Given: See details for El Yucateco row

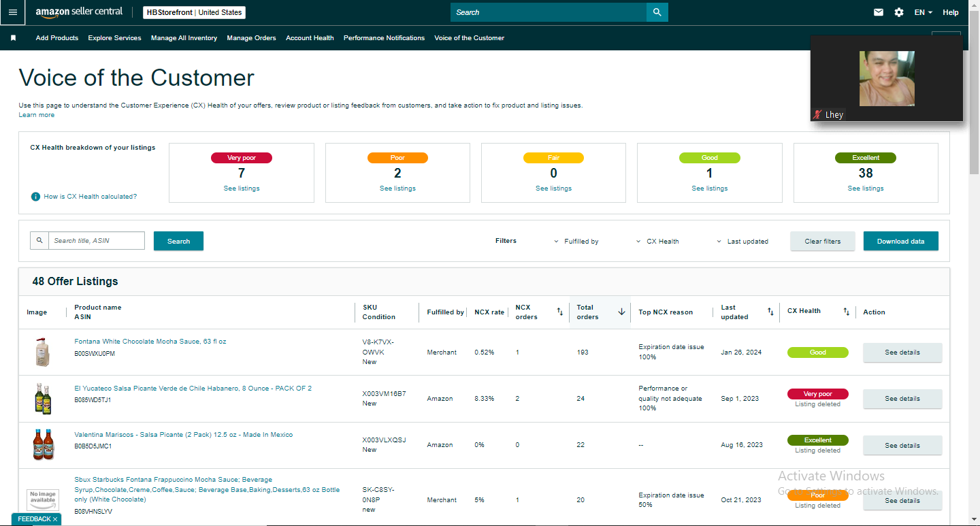Looking at the screenshot, I should pyautogui.click(x=902, y=399).
